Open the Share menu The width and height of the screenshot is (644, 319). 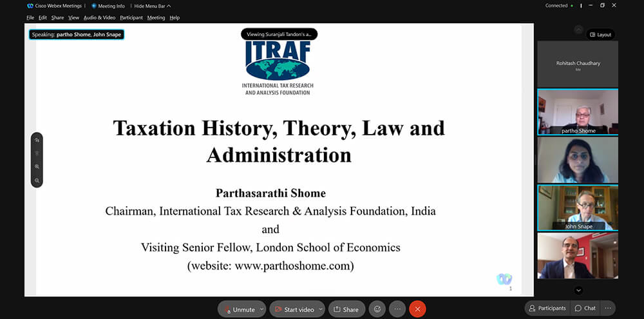point(57,17)
